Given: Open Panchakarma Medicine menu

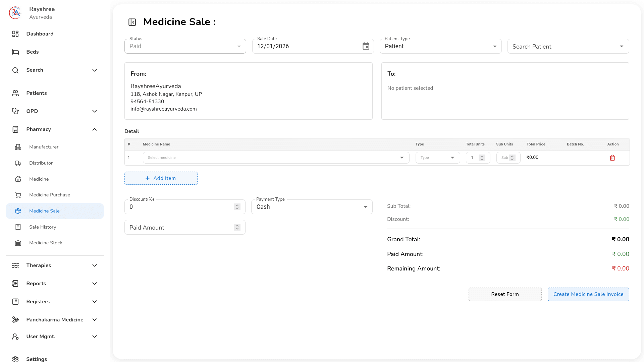Looking at the screenshot, I should coord(55,320).
